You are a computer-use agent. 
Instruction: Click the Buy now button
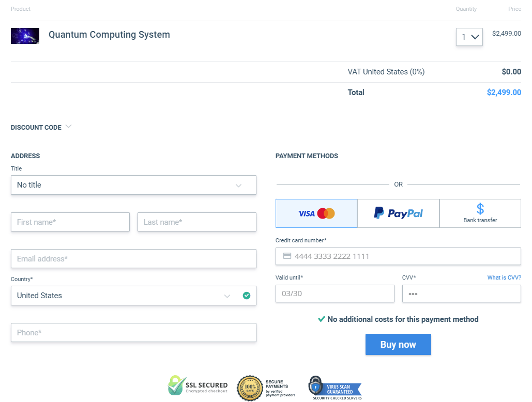398,344
